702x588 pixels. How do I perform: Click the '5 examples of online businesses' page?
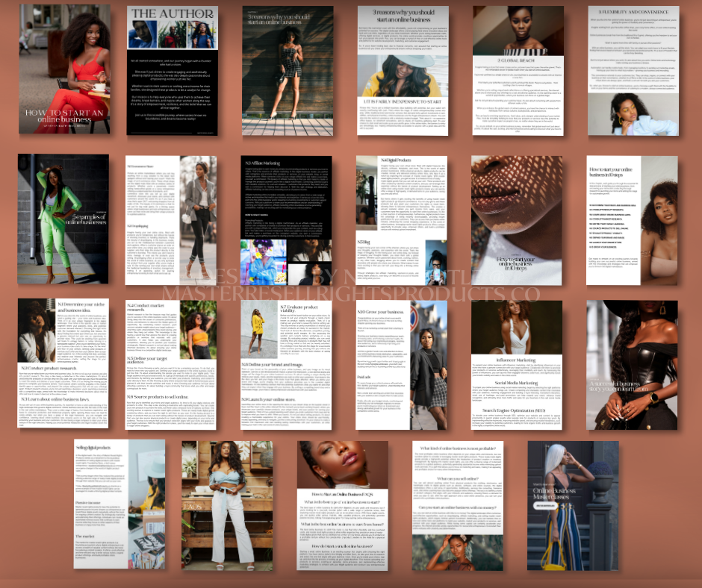coord(64,220)
